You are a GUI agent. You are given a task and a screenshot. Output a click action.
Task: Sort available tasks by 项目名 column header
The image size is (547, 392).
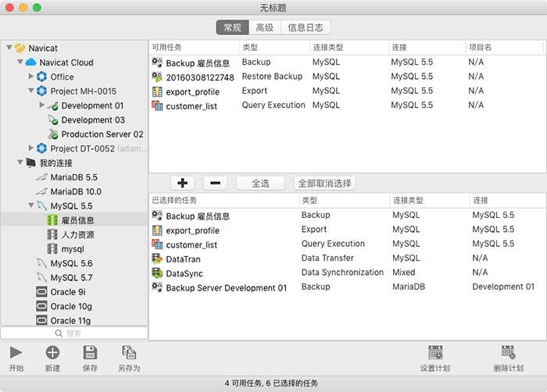505,48
